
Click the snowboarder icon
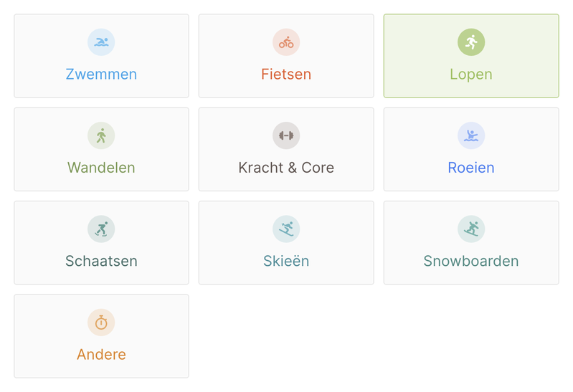471,229
